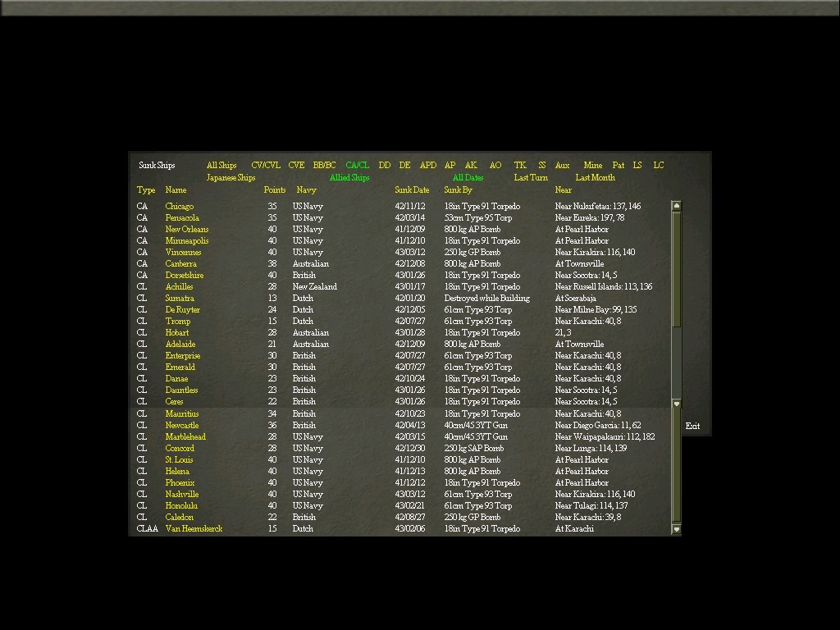Image resolution: width=840 pixels, height=630 pixels.
Task: Click 'Destroyed while Building' in Sumatra row
Action: coord(487,299)
